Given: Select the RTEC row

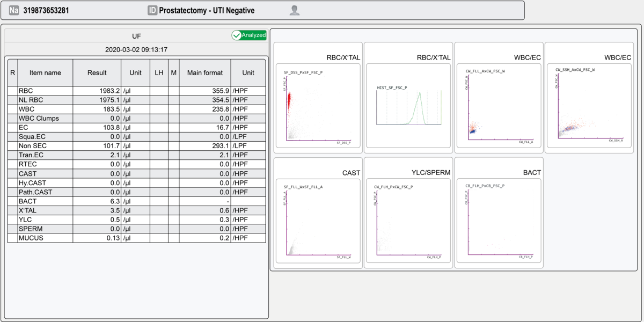Looking at the screenshot, I should point(136,164).
